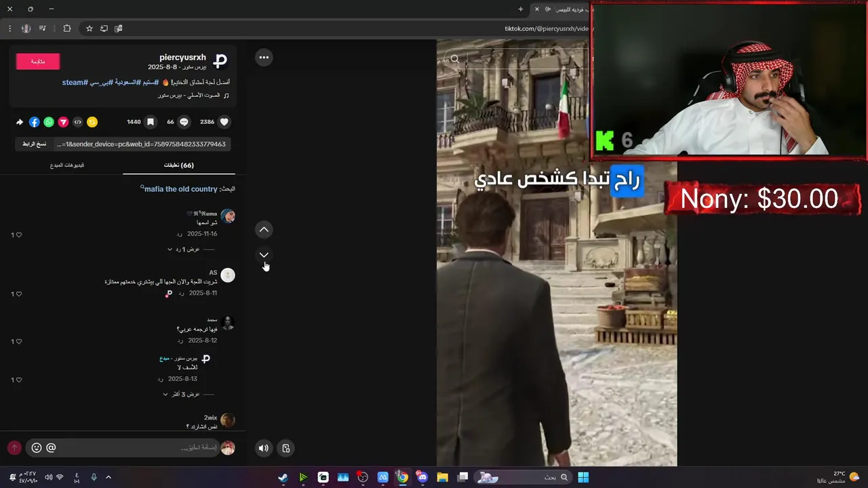Open more share options arrow
Image resolution: width=868 pixels, height=488 pixels.
click(20, 122)
